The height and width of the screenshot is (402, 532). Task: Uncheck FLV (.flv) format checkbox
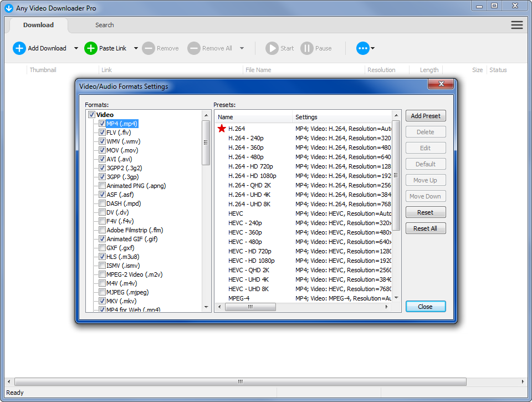click(102, 132)
